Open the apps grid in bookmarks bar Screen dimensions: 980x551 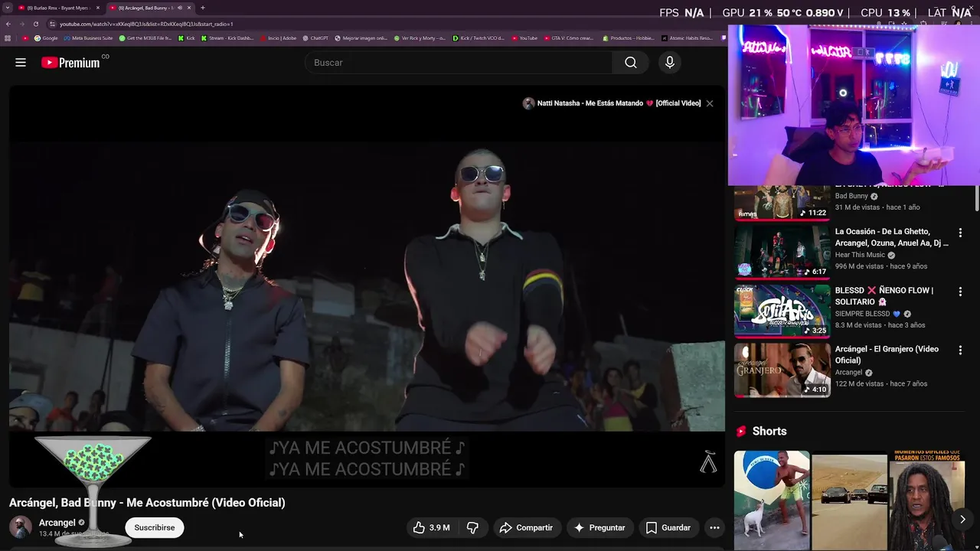(x=8, y=38)
